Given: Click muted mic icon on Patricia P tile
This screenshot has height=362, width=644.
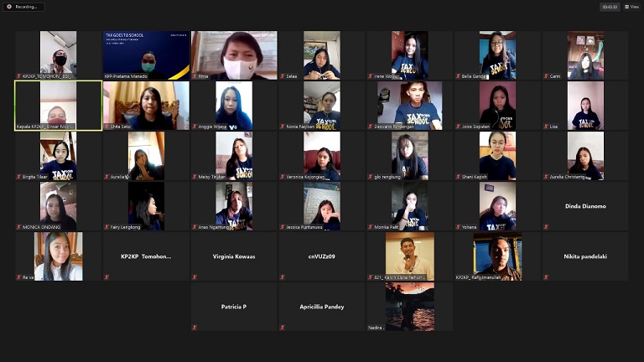Looking at the screenshot, I should pyautogui.click(x=195, y=328).
